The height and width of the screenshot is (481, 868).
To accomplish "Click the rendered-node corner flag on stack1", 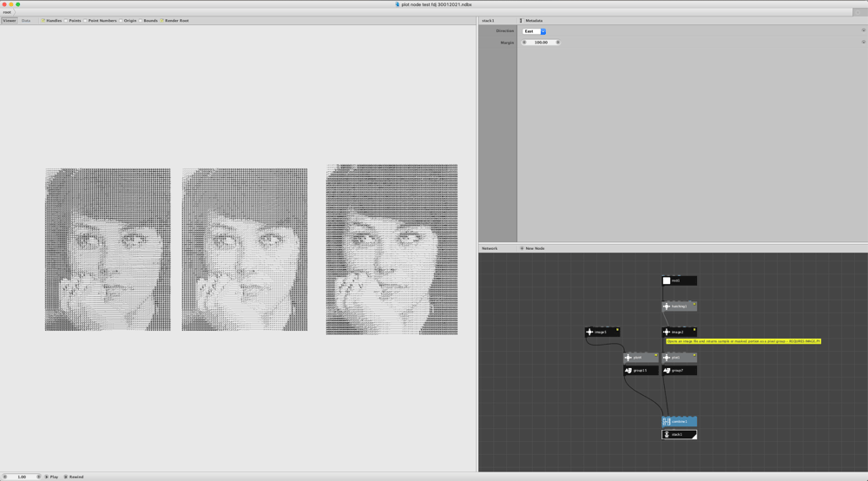I will click(x=694, y=437).
